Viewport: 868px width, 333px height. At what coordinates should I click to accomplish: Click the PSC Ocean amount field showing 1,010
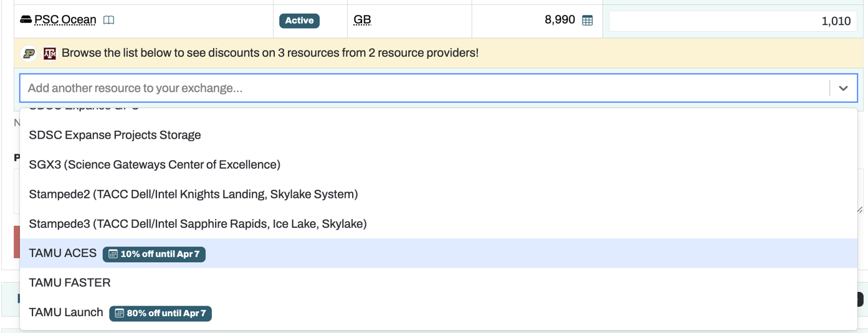(733, 21)
